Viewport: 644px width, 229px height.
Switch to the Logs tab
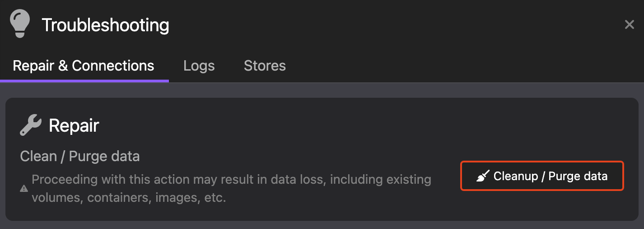[199, 66]
